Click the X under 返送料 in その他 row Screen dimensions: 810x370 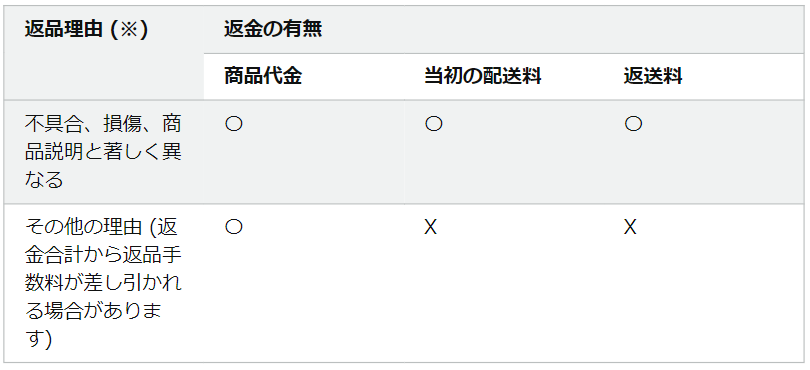point(630,227)
